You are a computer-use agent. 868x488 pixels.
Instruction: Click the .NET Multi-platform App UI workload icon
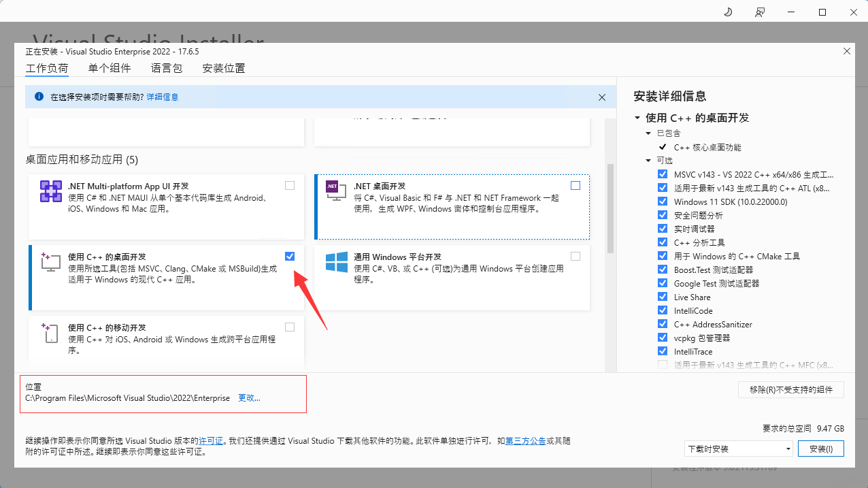click(51, 192)
